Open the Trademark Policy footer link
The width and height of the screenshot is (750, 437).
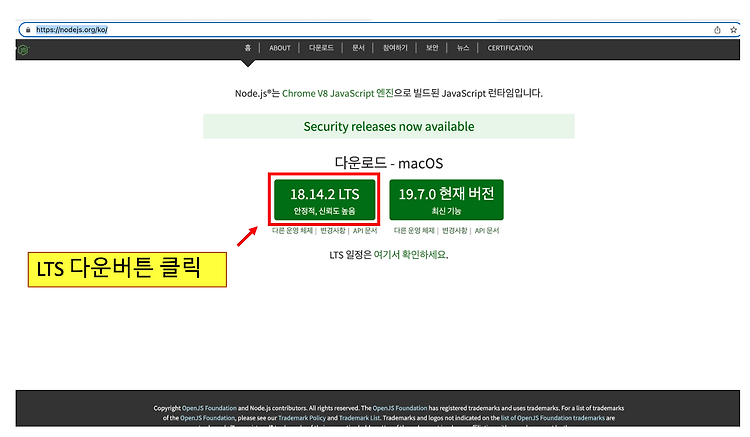coord(302,418)
